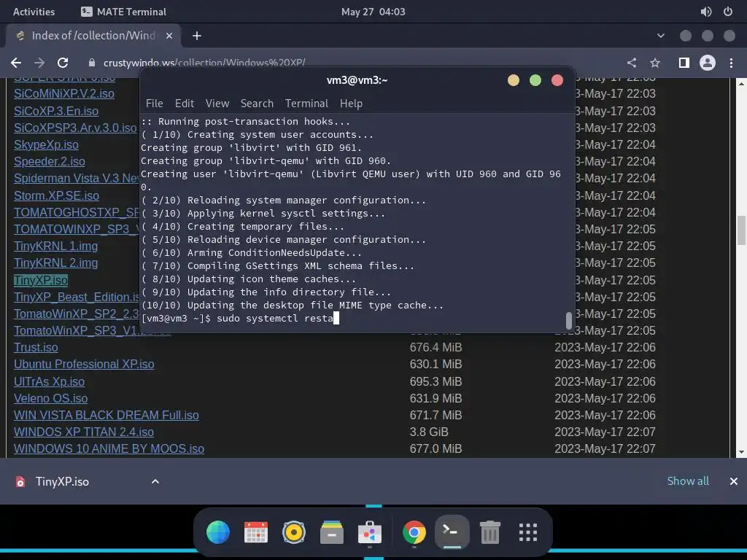Bookmark this page with star
This screenshot has width=747, height=560.
click(x=655, y=63)
